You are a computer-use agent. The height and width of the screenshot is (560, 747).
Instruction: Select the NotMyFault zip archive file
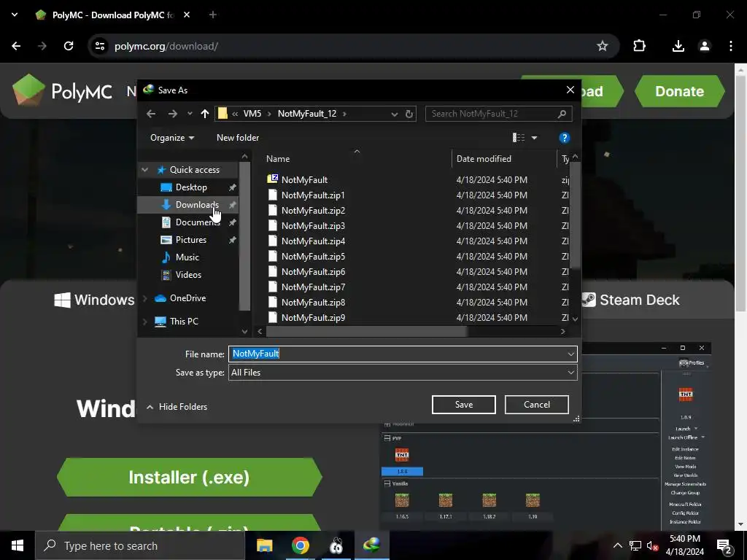(x=304, y=180)
